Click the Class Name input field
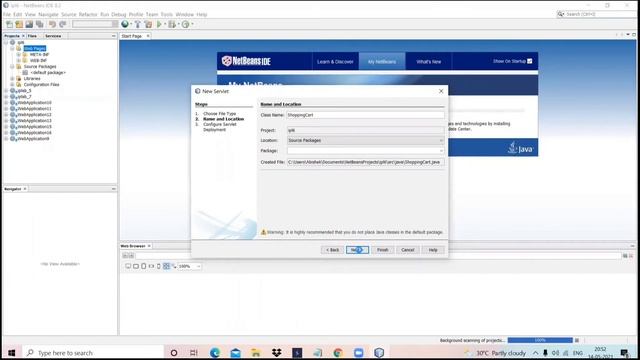 point(365,115)
